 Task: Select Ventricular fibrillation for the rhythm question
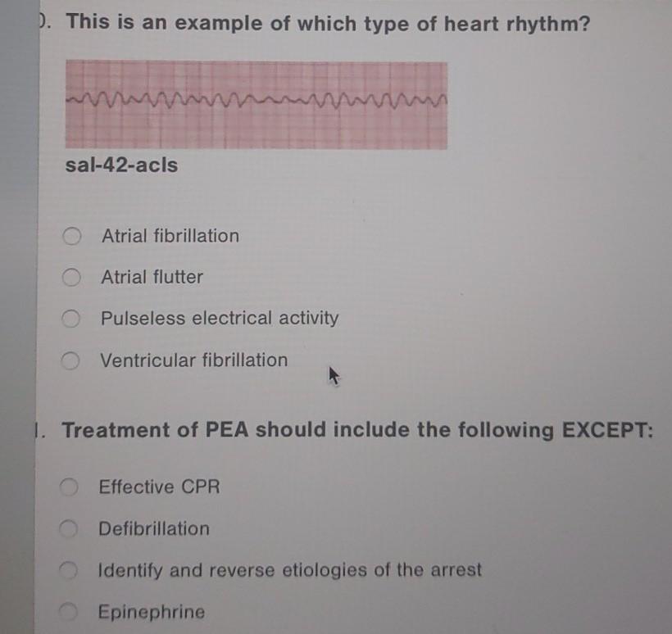click(71, 360)
